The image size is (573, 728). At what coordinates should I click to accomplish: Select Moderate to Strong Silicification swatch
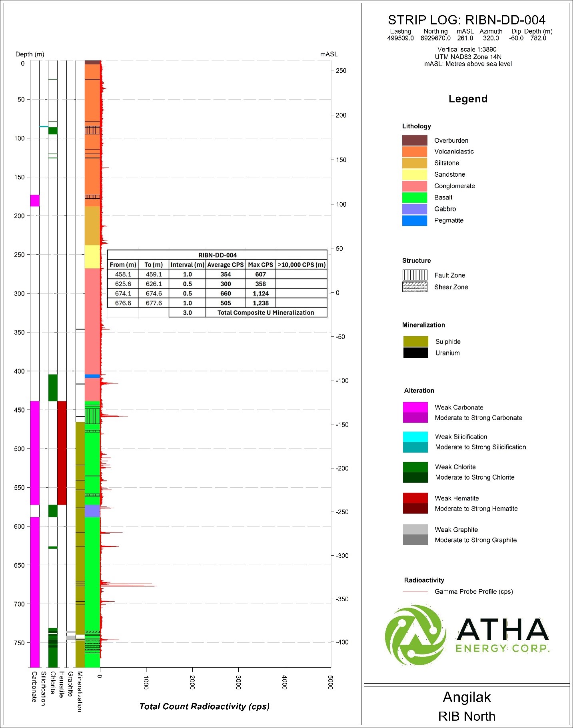415,447
